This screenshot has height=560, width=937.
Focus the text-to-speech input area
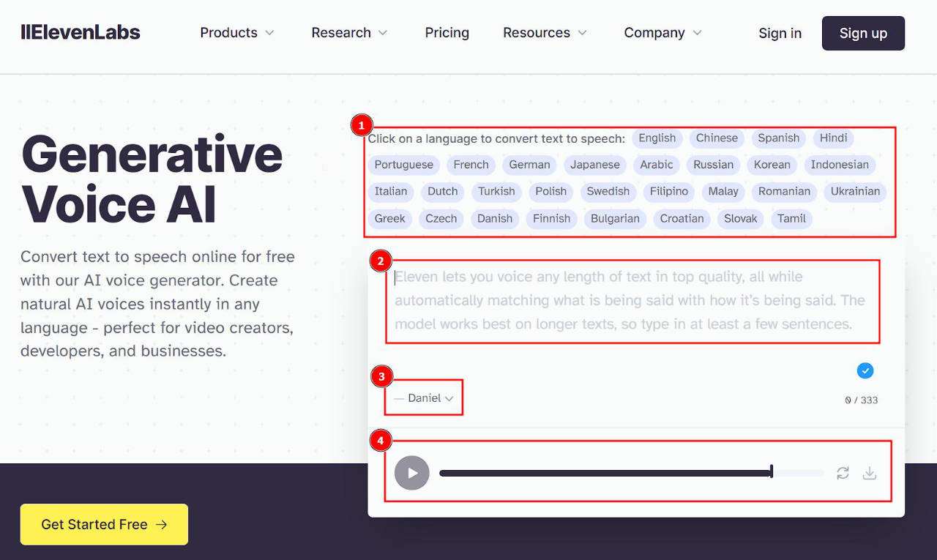click(632, 300)
